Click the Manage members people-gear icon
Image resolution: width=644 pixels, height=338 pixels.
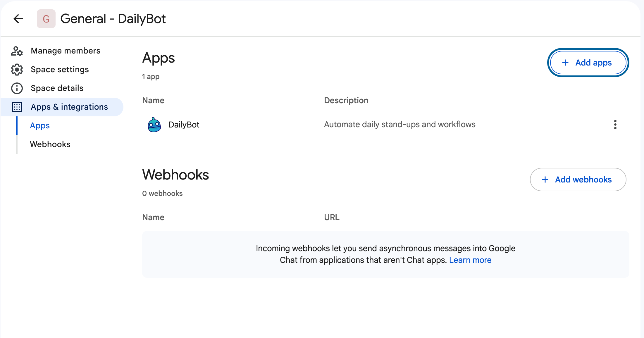tap(17, 51)
